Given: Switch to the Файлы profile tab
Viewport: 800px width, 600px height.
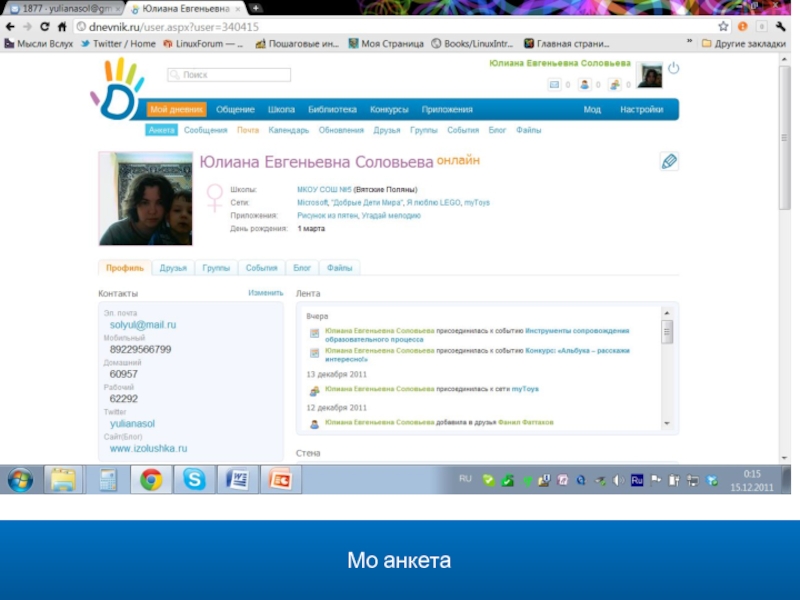Looking at the screenshot, I should coord(339,268).
